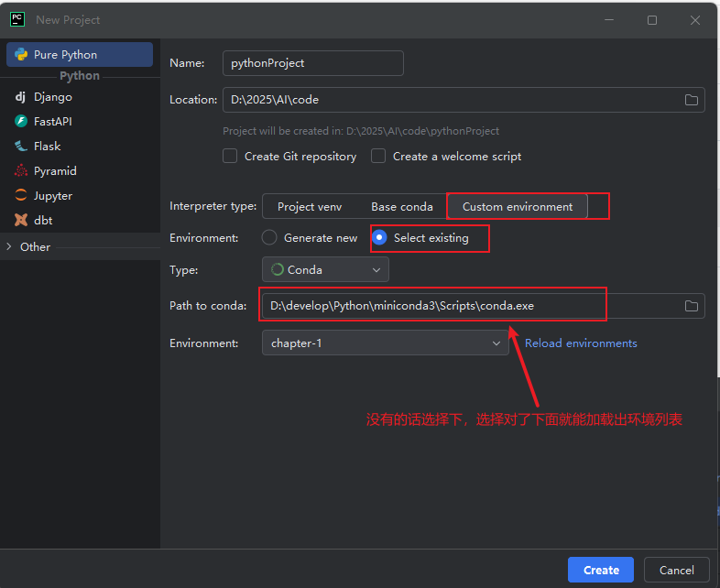Enable Create Git repository checkbox

pyautogui.click(x=230, y=157)
